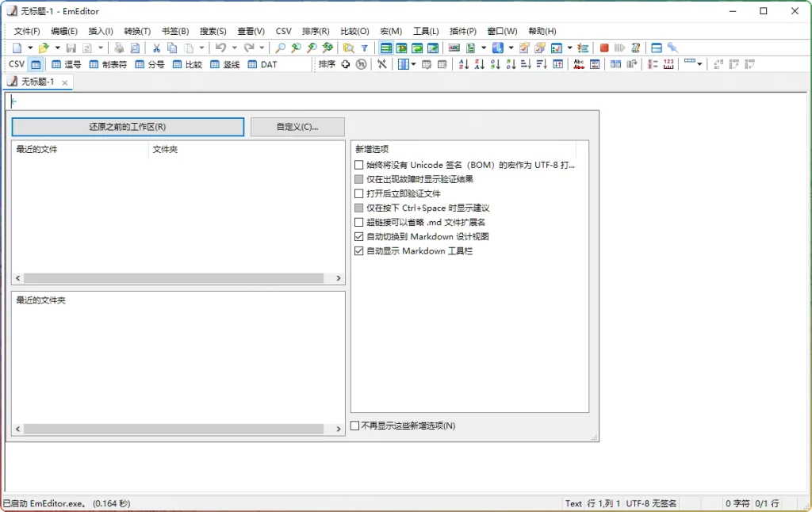
Task: Disable 自动切换到 Markdown 设计视图
Action: [x=359, y=236]
